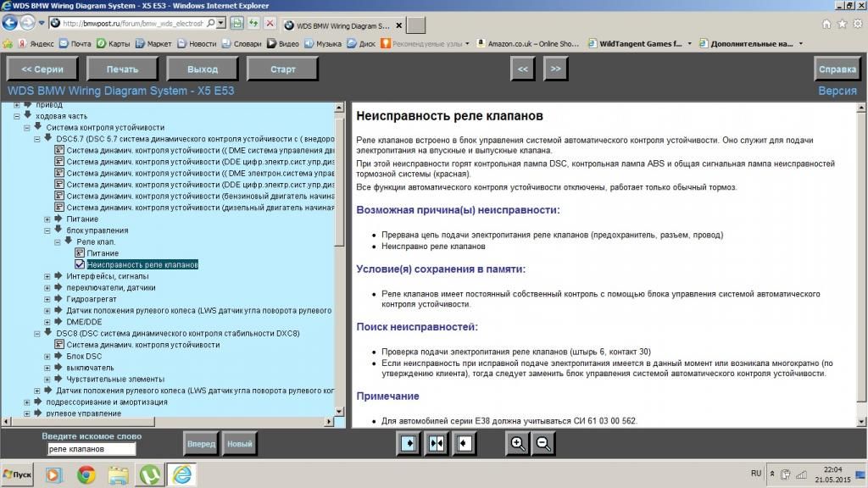Viewport: 868px width, 488px height.
Task: Click tree pane vertical scrollbar
Action: 339,259
